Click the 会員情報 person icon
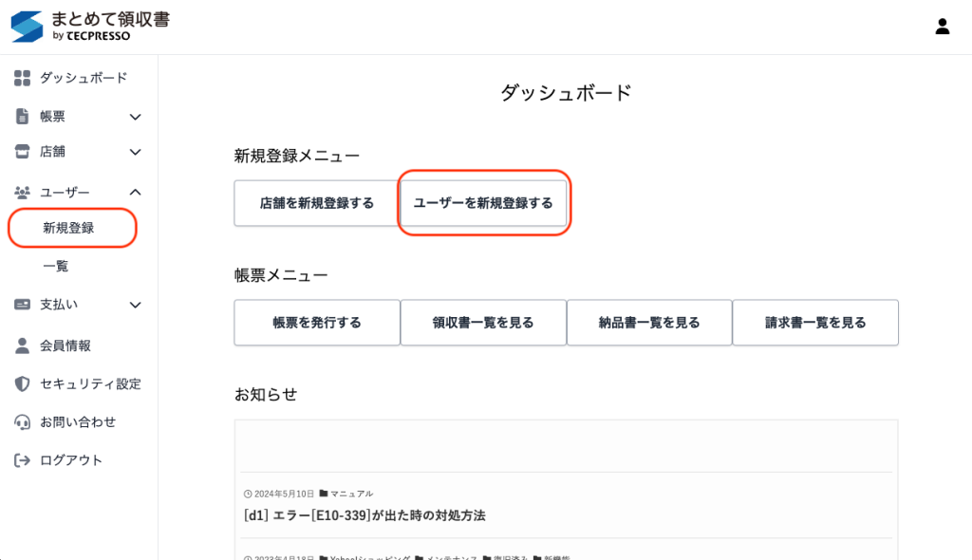Screen dimensions: 972x560 (23, 345)
